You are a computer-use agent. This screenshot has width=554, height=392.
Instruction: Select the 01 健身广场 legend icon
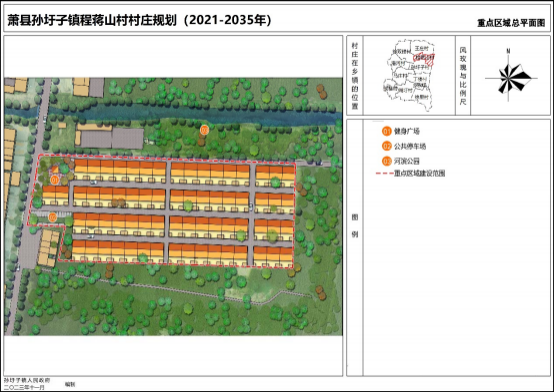[x=387, y=131]
